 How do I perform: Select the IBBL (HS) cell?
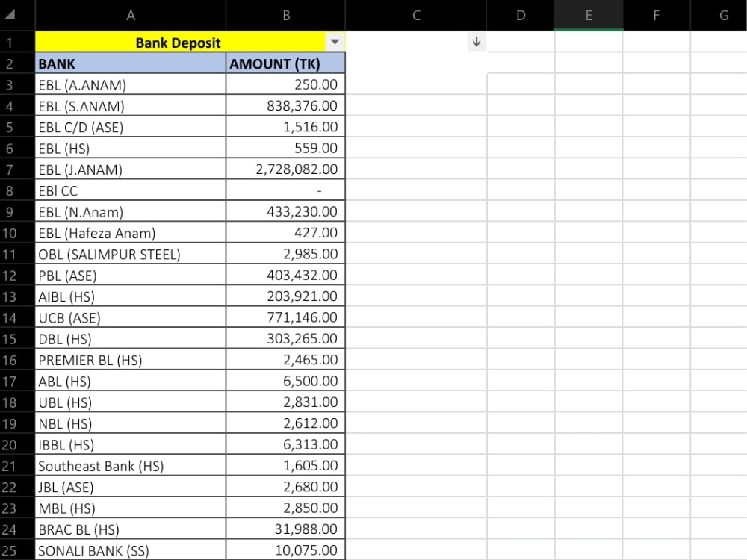131,444
